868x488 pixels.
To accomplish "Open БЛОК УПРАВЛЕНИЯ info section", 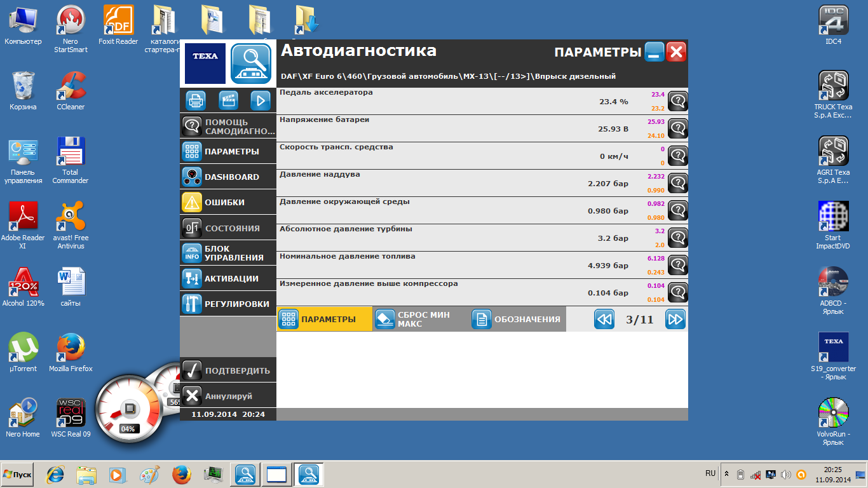I will click(x=228, y=253).
